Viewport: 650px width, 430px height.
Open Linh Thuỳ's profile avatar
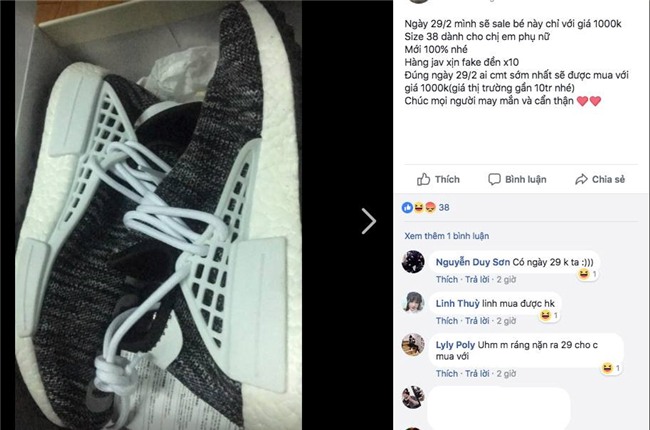click(x=413, y=302)
